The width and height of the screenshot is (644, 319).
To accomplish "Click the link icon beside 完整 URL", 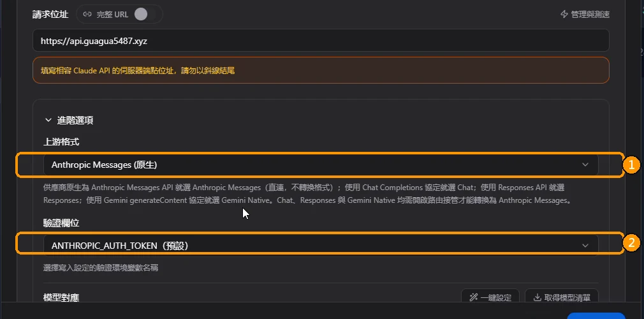I will tap(87, 15).
